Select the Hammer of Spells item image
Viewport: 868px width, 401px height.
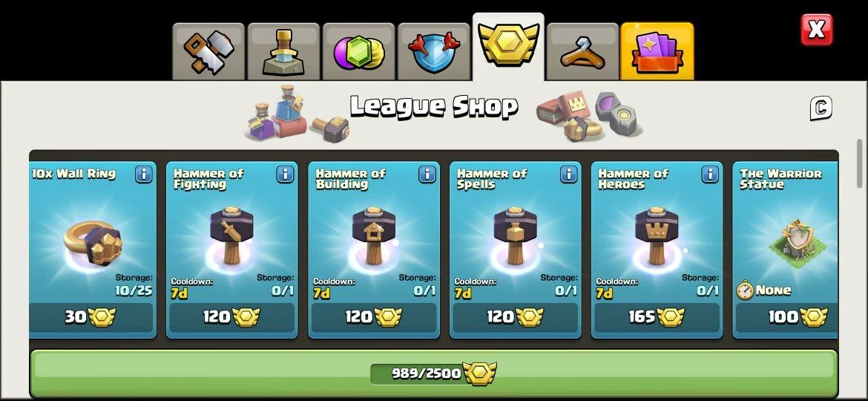[x=516, y=234]
